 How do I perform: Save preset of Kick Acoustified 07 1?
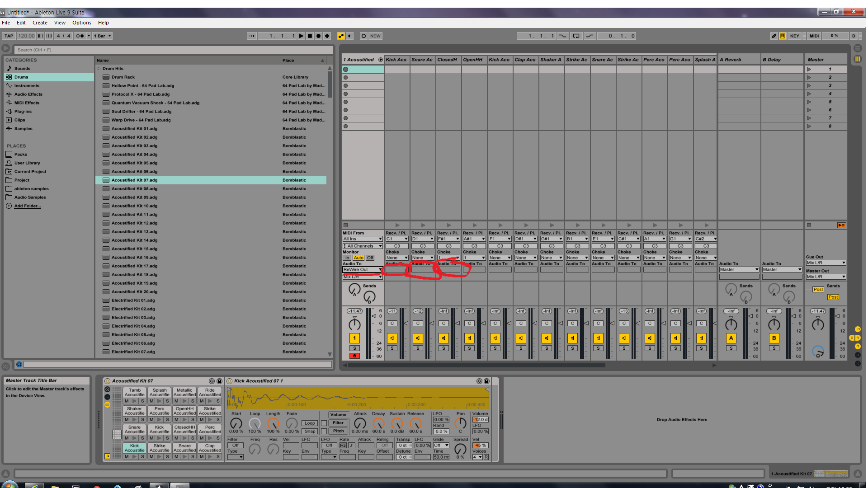pos(487,381)
